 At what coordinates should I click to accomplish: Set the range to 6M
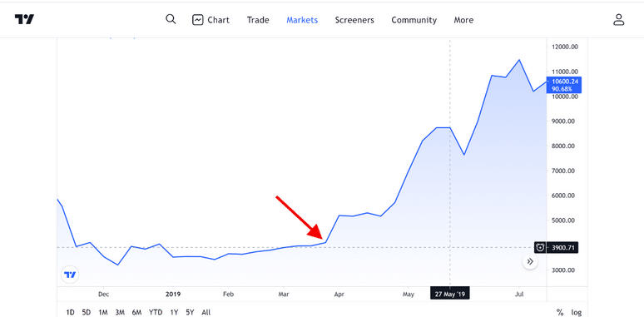[136, 313]
